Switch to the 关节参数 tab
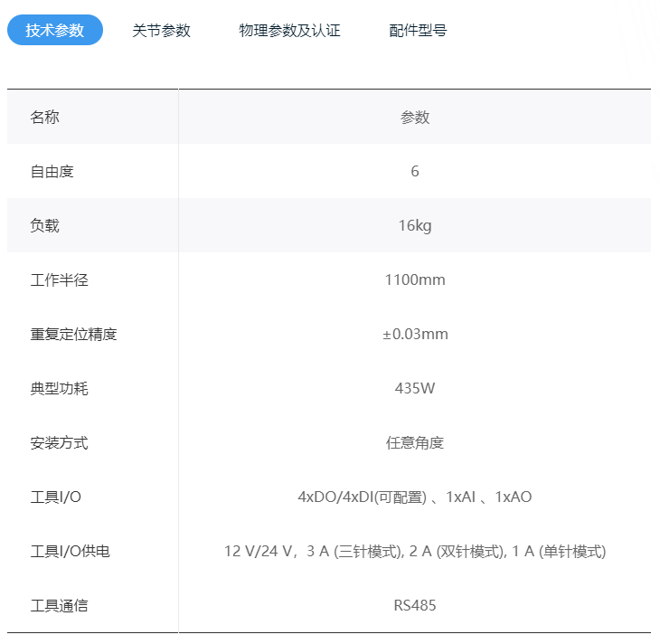Screen dimensions: 660x644 pos(161,31)
